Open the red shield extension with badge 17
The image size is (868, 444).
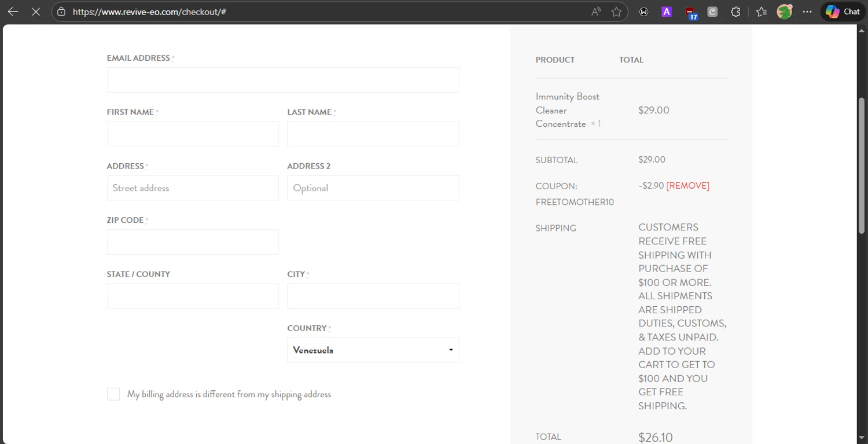(x=690, y=12)
